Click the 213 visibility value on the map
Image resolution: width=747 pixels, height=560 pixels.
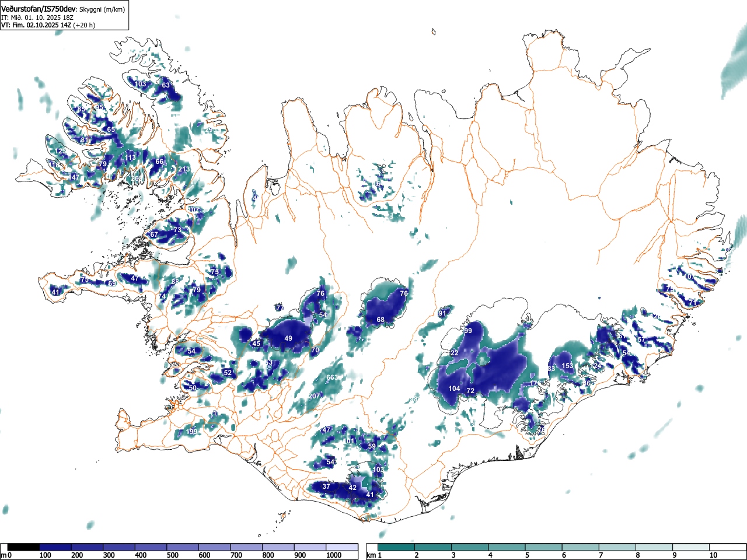click(x=184, y=169)
